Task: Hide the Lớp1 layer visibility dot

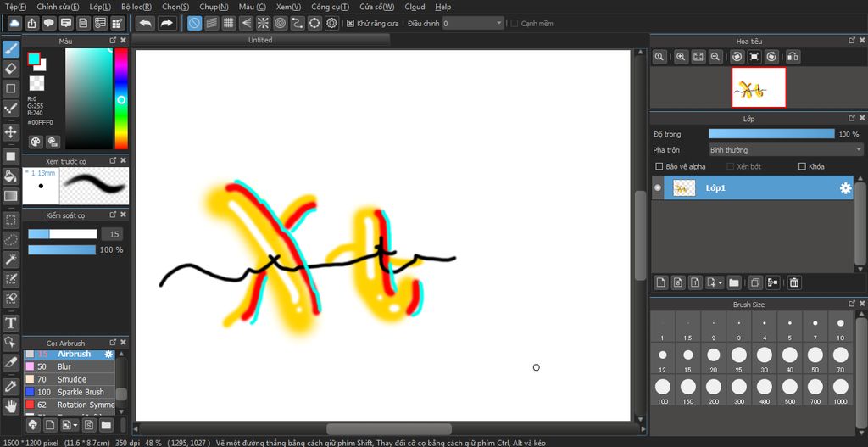Action: pyautogui.click(x=658, y=187)
